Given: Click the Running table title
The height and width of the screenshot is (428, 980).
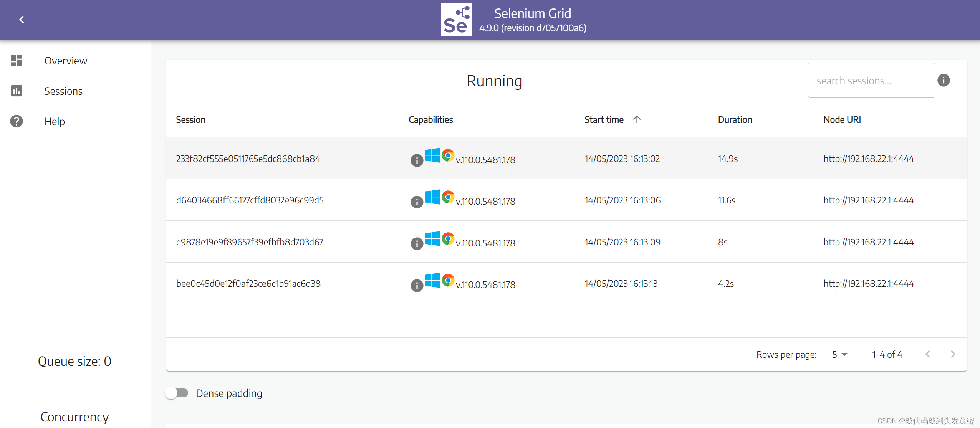Looking at the screenshot, I should pyautogui.click(x=494, y=81).
